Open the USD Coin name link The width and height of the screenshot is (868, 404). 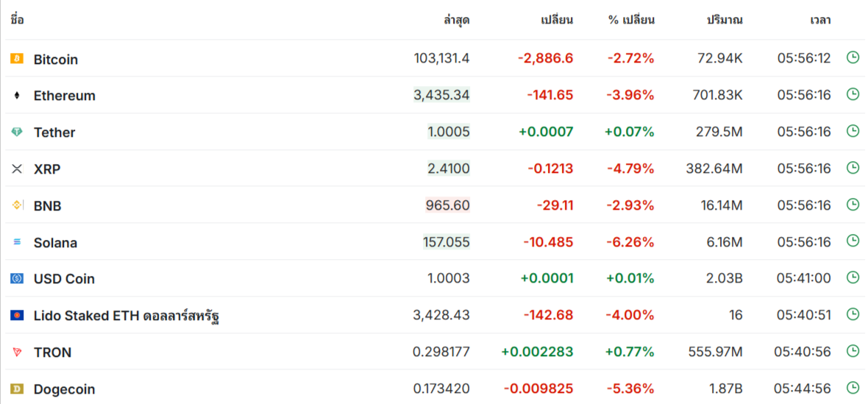tap(64, 279)
